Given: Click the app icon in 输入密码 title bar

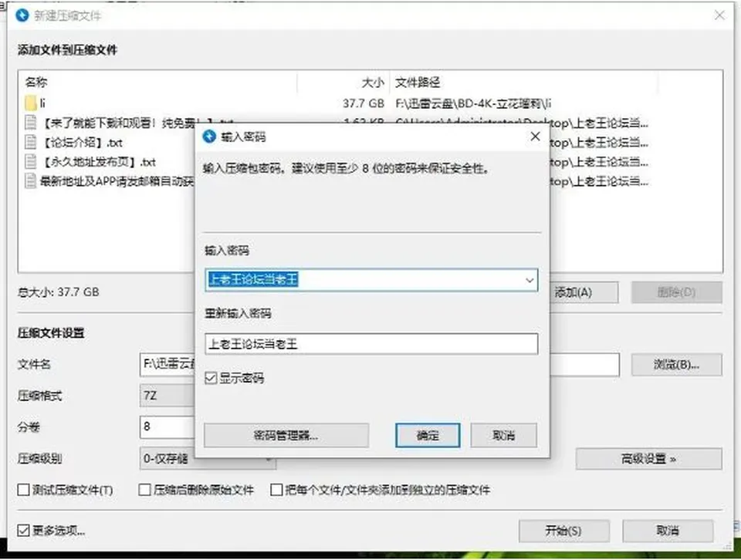Looking at the screenshot, I should (209, 137).
